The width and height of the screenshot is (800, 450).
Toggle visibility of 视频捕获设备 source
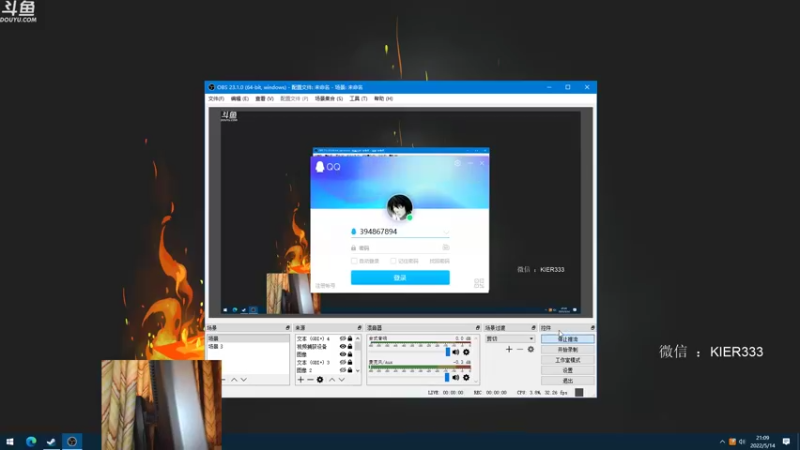click(x=343, y=346)
